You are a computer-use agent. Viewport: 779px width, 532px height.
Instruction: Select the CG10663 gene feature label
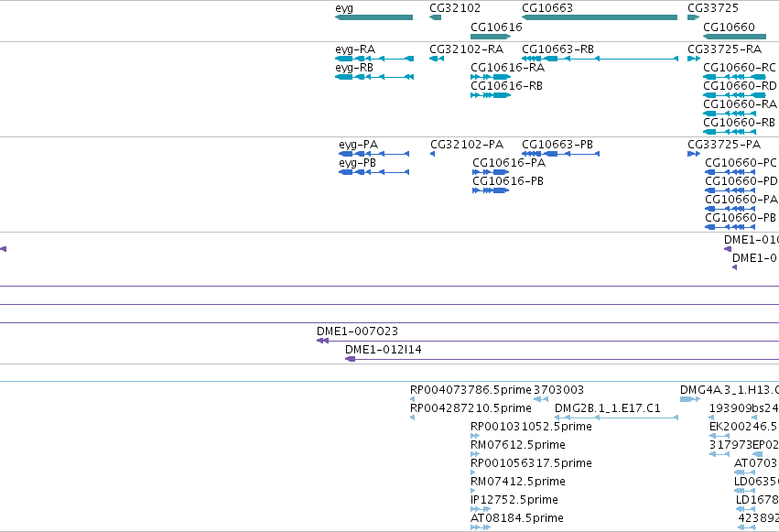tap(547, 8)
